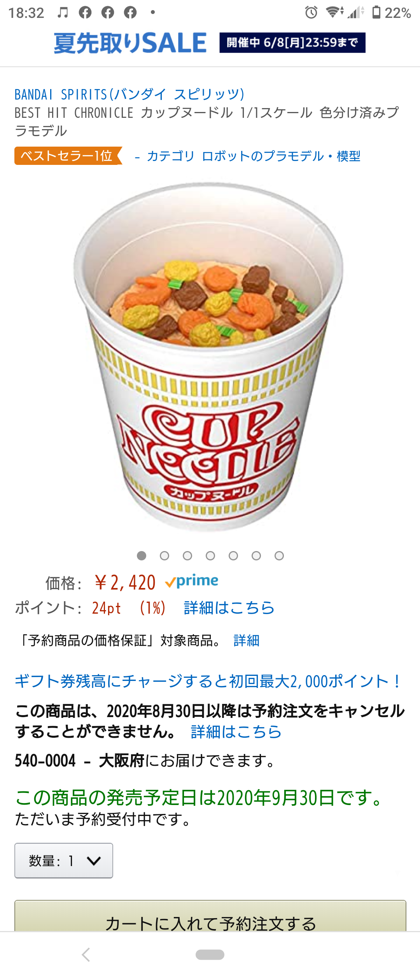The image size is (420, 980).
Task: Tap the first Facebook notification icon
Action: point(85,12)
